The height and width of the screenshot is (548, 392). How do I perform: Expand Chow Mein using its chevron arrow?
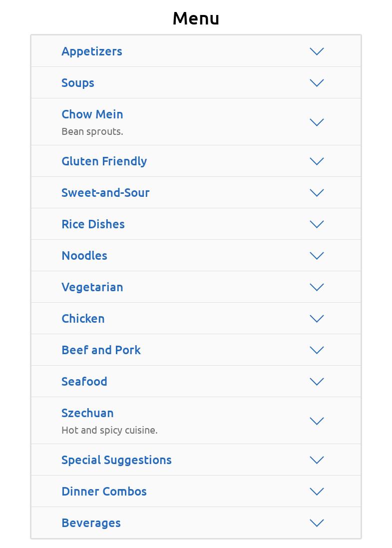click(x=317, y=122)
